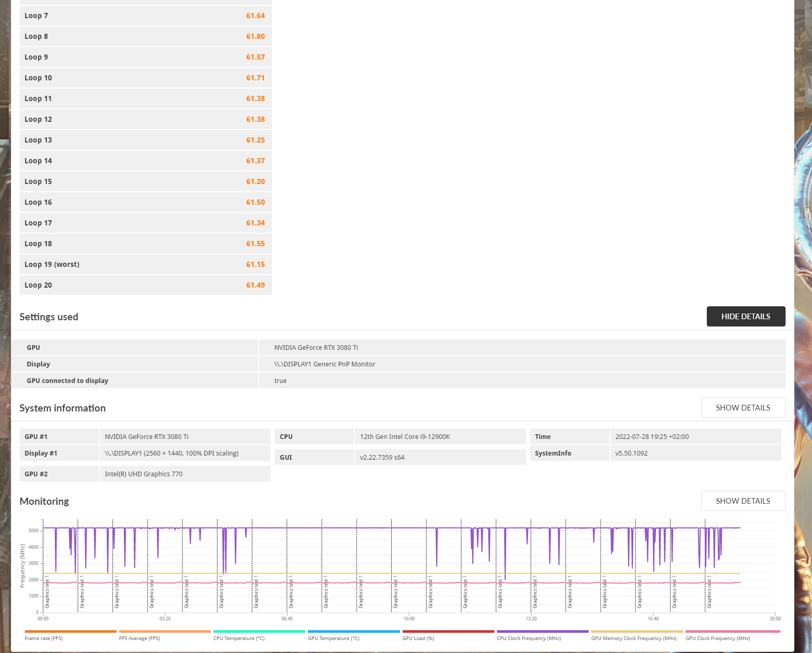Image resolution: width=812 pixels, height=653 pixels.
Task: Show details for System information
Action: pyautogui.click(x=743, y=407)
